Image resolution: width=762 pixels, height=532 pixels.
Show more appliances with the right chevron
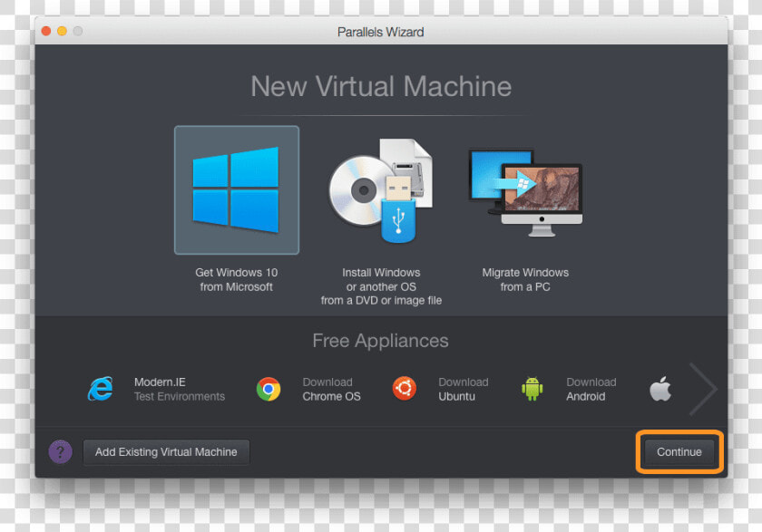pyautogui.click(x=703, y=389)
